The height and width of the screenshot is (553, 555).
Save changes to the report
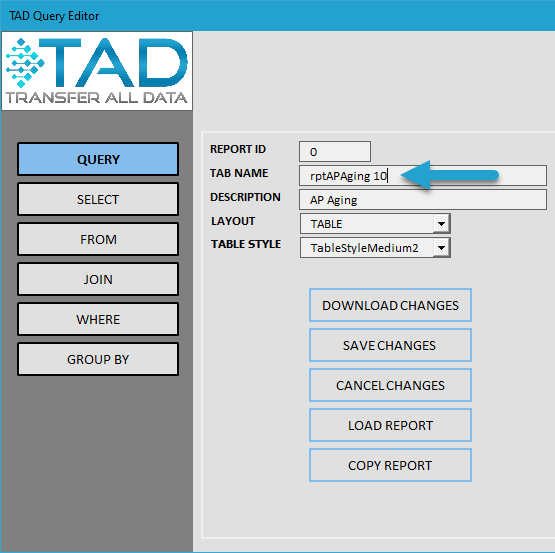[x=390, y=345]
